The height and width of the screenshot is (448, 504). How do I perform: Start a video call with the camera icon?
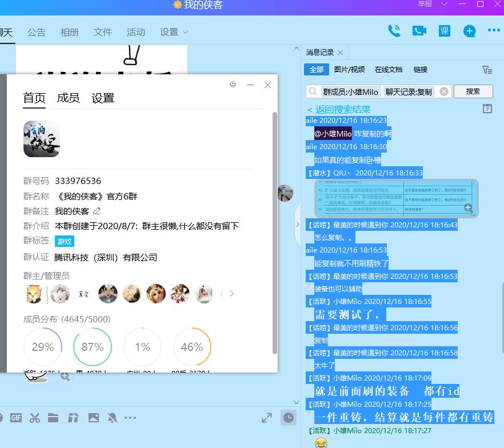(x=419, y=31)
